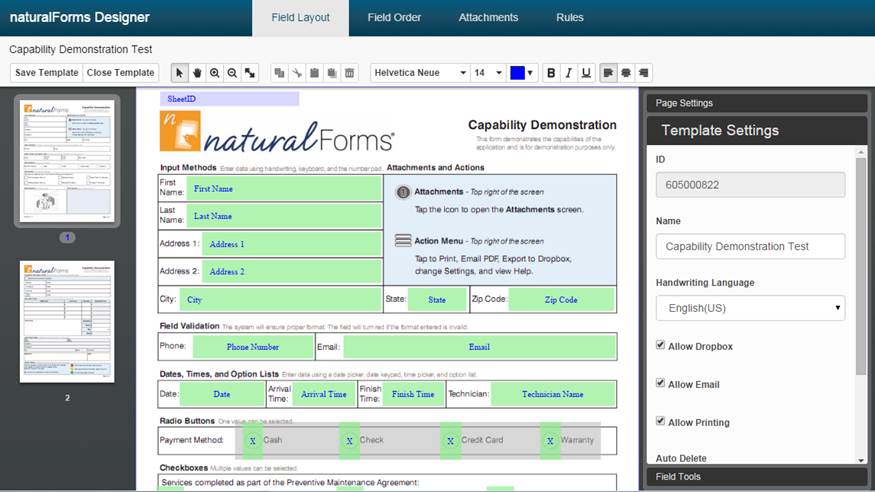Screen dimensions: 875x492
Task: Click Close Template button
Action: [x=121, y=73]
